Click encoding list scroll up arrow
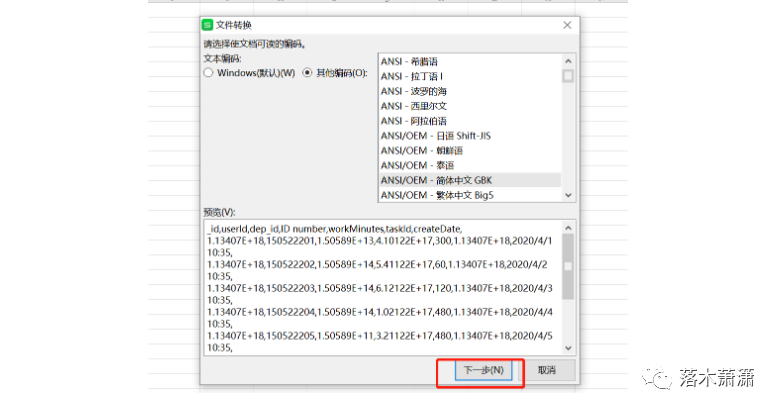The image size is (779, 411). tap(568, 61)
